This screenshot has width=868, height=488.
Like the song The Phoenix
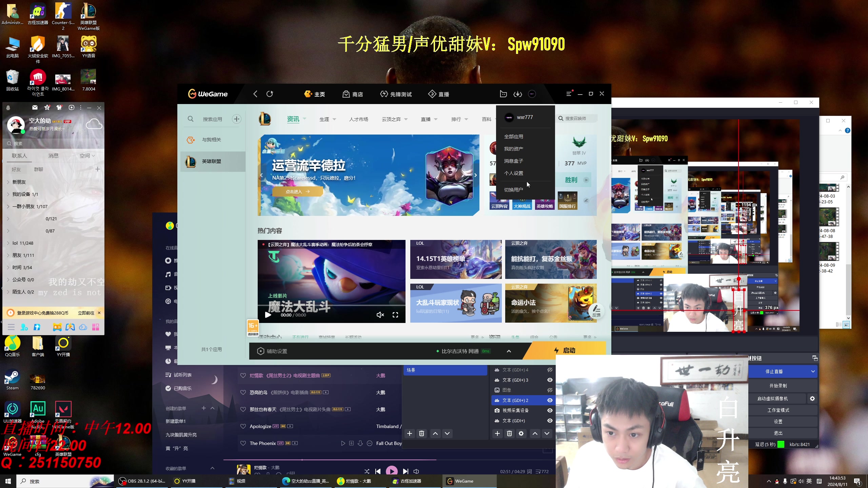tap(243, 443)
